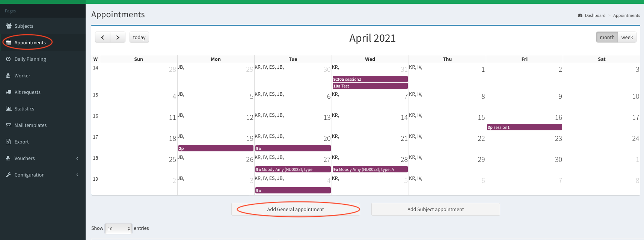Screen dimensions: 644x240
Task: Go to previous month with left arrow
Action: [x=103, y=37]
